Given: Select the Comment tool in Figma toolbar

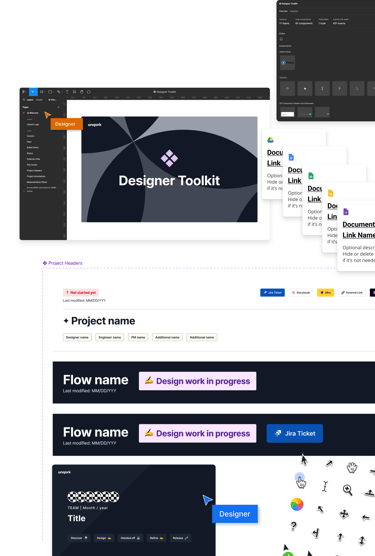Looking at the screenshot, I should coord(89,92).
